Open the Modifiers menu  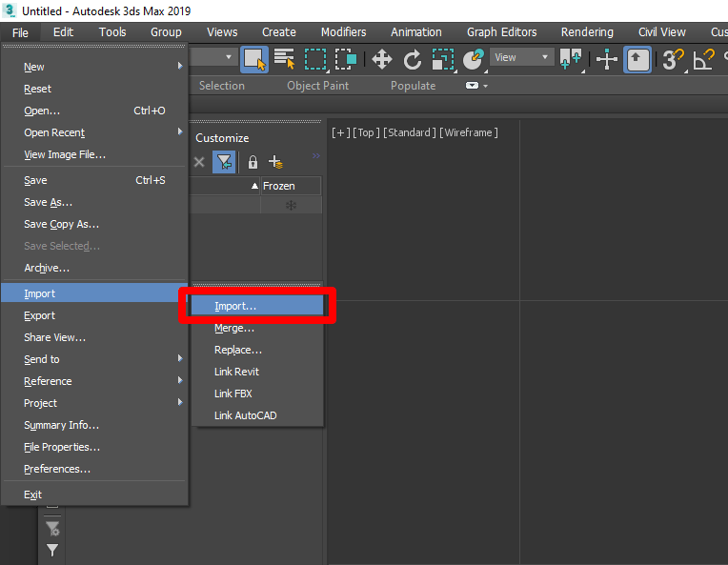click(x=344, y=32)
